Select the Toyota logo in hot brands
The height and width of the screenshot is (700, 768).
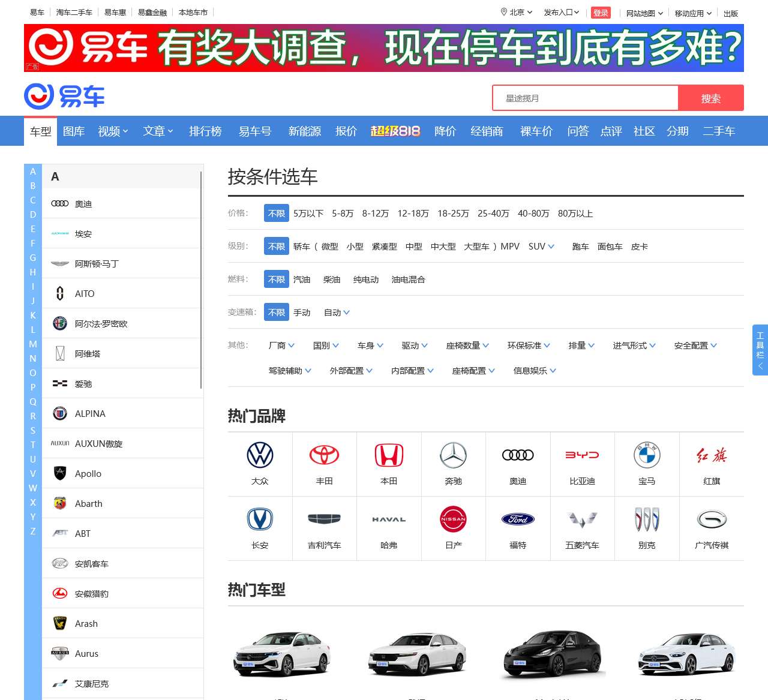[x=325, y=455]
